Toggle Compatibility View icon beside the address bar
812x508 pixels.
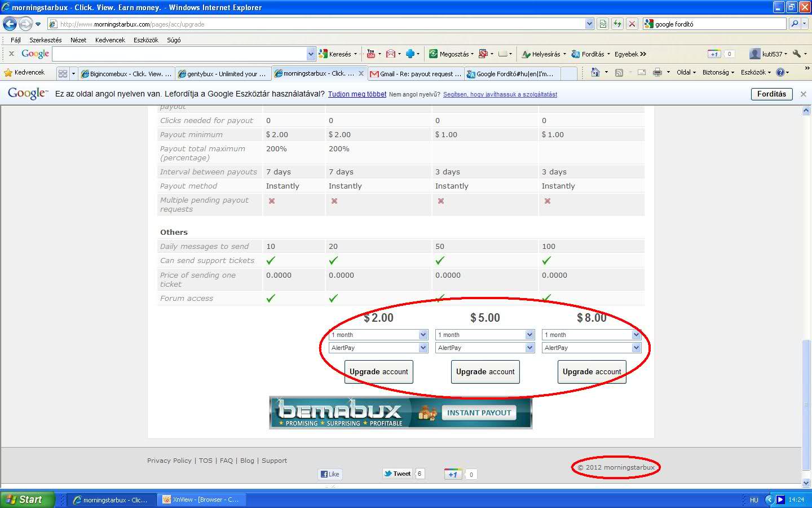click(x=603, y=24)
